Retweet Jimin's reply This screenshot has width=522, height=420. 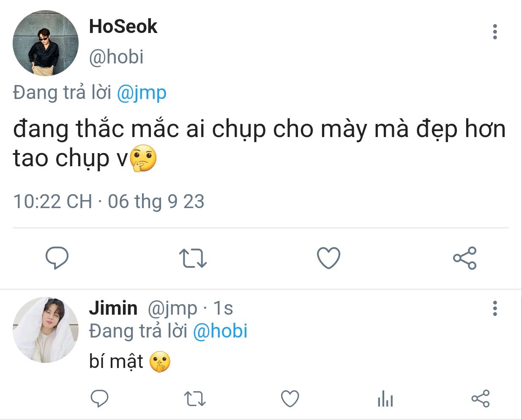(x=195, y=399)
